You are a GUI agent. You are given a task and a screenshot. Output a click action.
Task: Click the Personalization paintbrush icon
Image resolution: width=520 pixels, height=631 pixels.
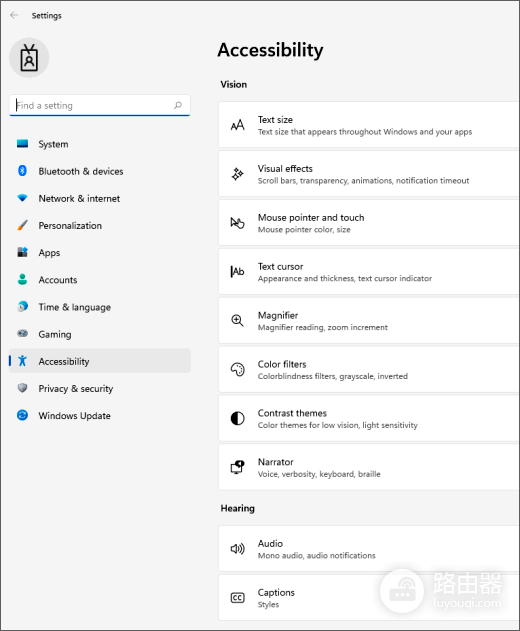[x=23, y=225]
